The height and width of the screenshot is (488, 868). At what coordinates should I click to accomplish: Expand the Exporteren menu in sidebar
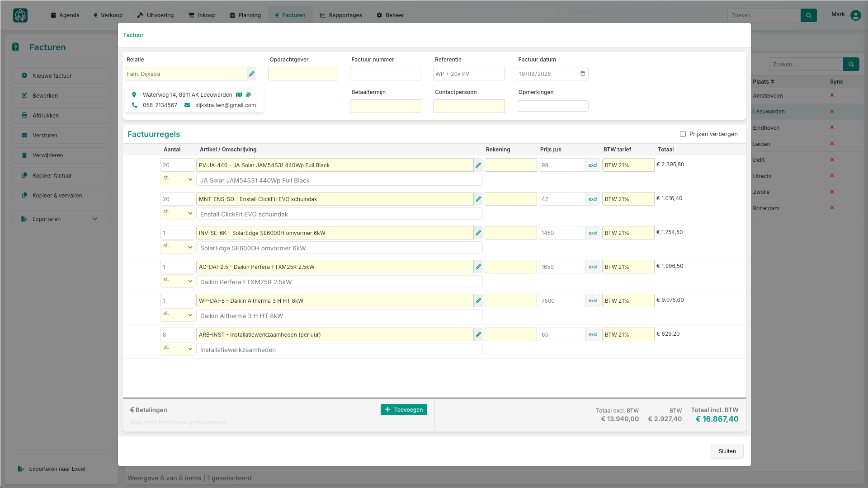(x=61, y=219)
